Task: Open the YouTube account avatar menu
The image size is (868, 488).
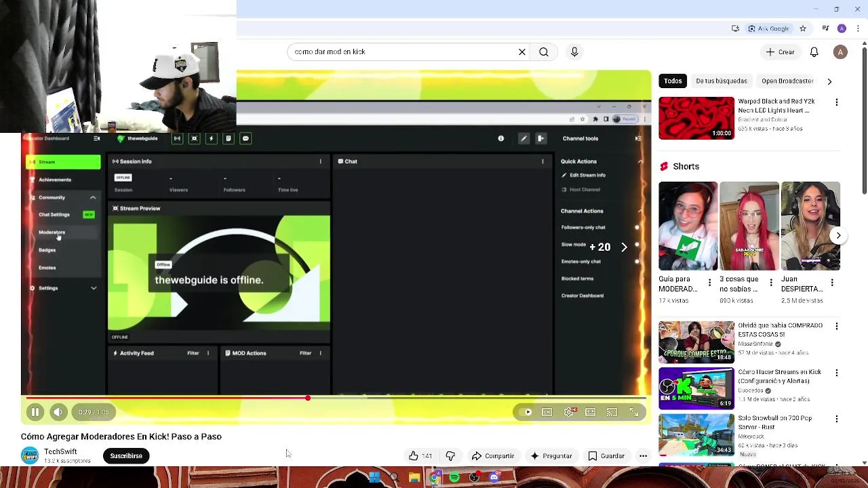Action: point(840,52)
